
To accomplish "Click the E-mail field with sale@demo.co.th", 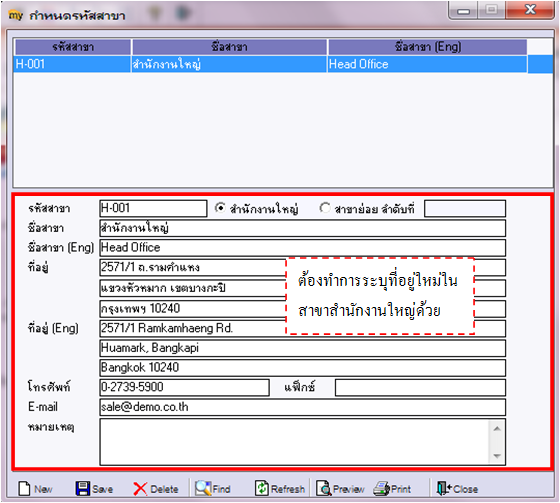I will (302, 407).
